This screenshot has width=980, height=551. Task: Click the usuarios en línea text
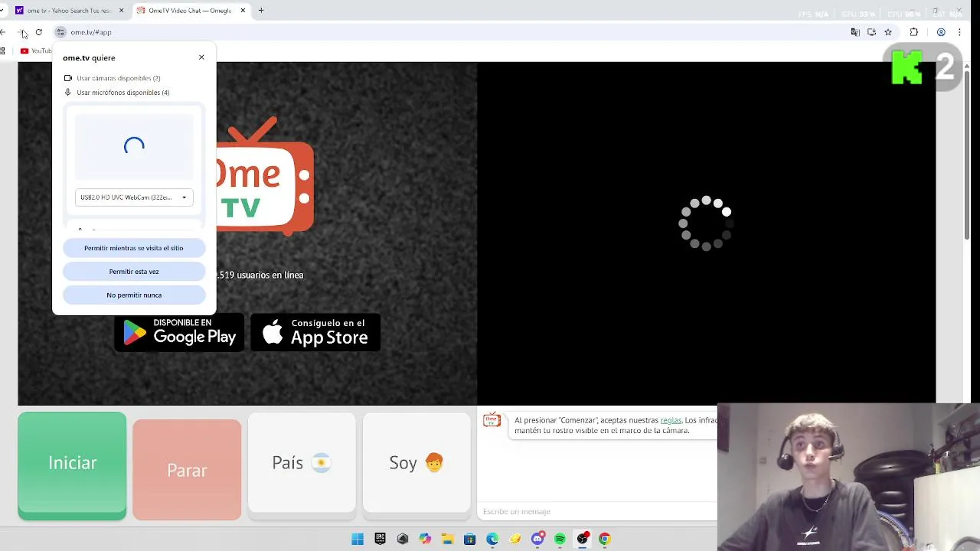[260, 275]
